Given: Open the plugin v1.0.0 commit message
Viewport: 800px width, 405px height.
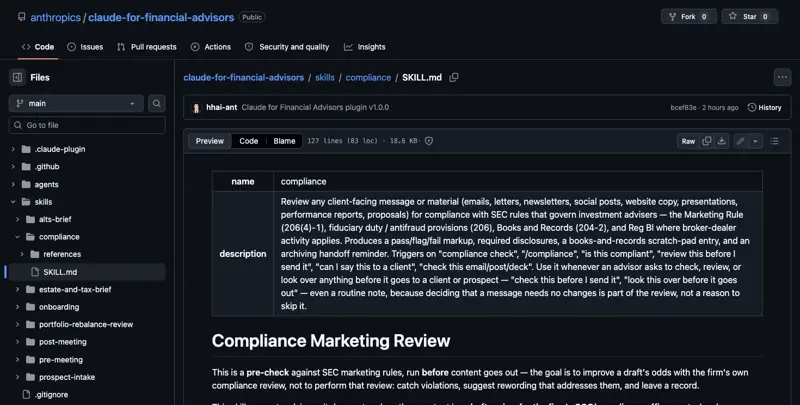Looking at the screenshot, I should [x=315, y=108].
